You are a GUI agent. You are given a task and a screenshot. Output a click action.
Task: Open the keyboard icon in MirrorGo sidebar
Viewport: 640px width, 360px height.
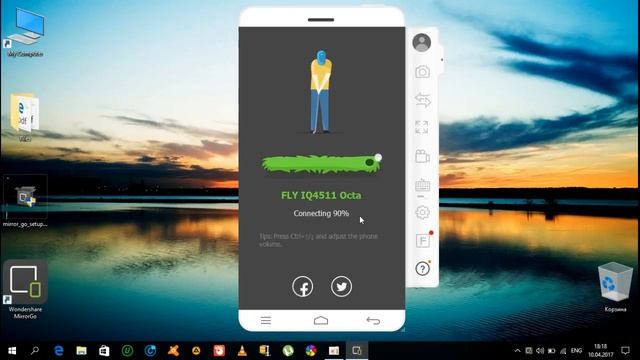(x=422, y=186)
